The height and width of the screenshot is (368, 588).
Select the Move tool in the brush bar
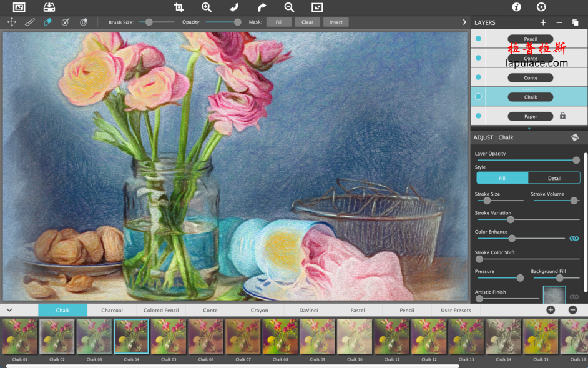click(x=11, y=22)
